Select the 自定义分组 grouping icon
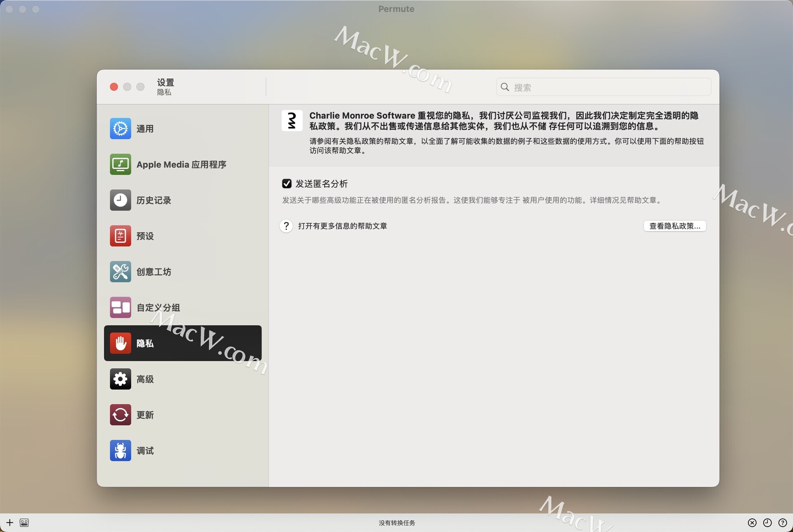Image resolution: width=793 pixels, height=532 pixels. (x=120, y=307)
